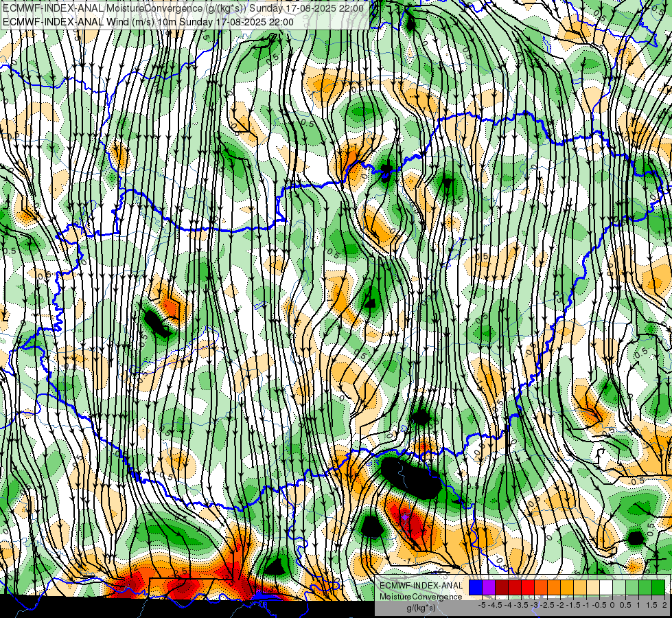This screenshot has width=672, height=618.
Task: Select the dark maroon swatch between -4.5 and -4
Action: (502, 587)
